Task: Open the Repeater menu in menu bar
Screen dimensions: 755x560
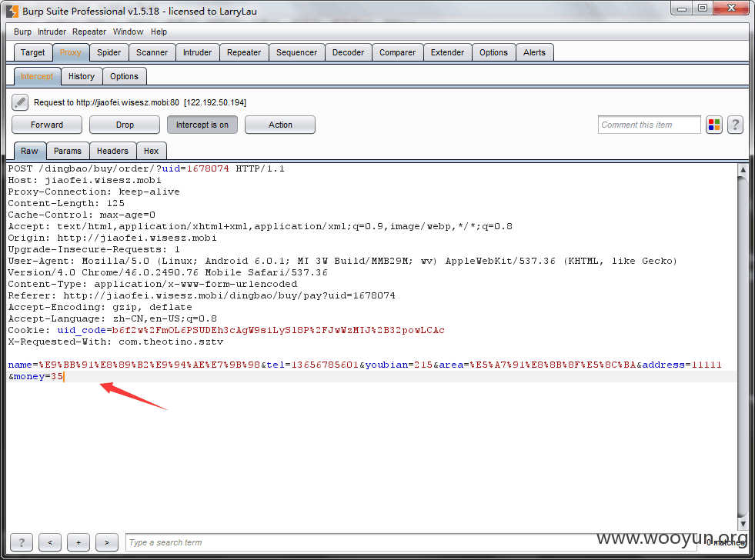Action: 89,32
